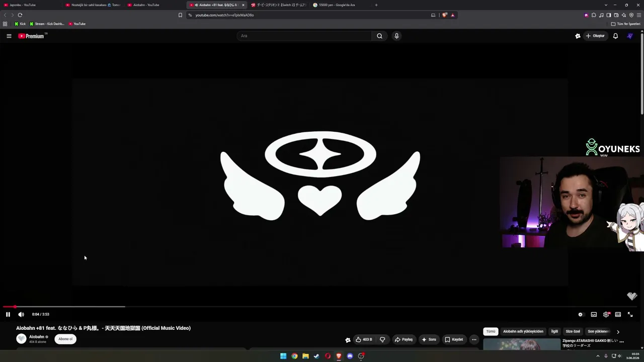
Task: Switch to the Aiobahn - YouTube tab
Action: click(155, 5)
